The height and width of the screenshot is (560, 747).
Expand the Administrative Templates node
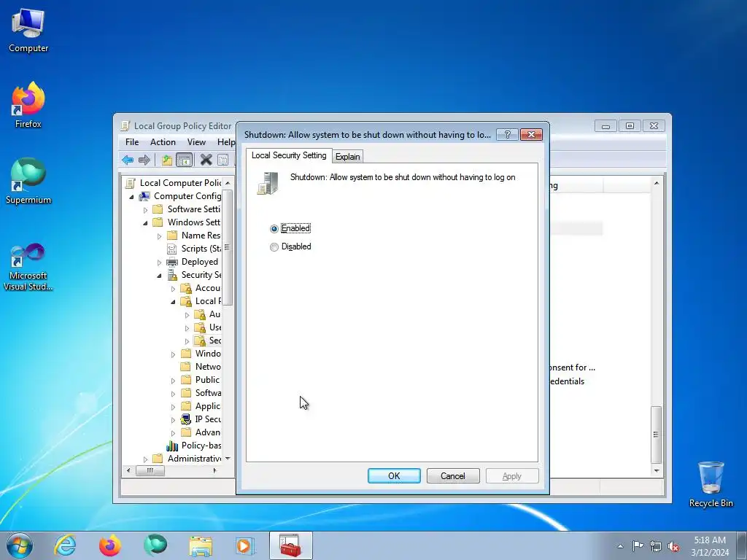(145, 459)
